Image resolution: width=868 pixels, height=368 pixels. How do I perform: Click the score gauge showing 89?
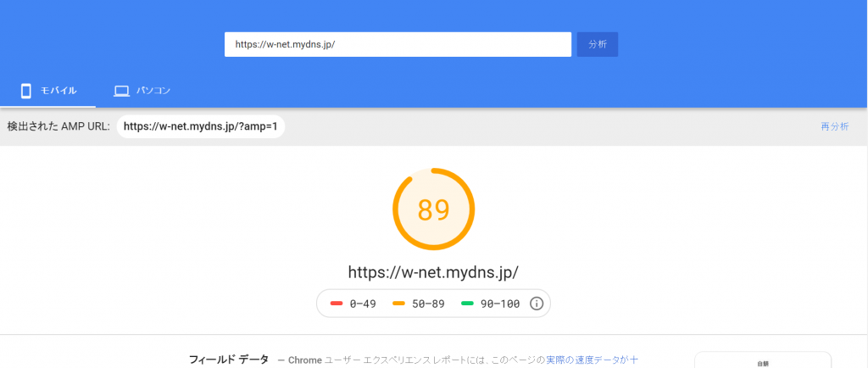click(433, 209)
